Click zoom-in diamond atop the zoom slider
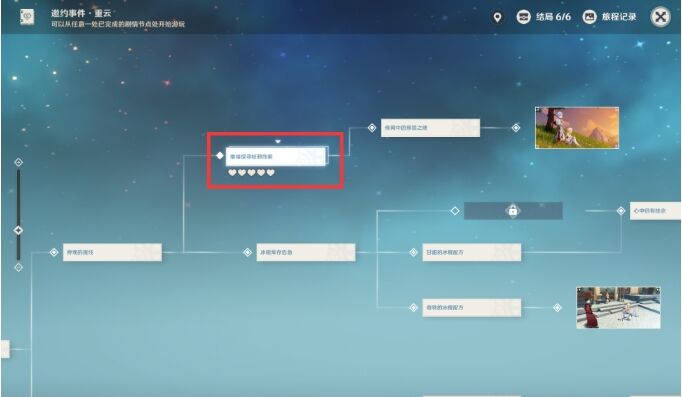 (x=18, y=162)
